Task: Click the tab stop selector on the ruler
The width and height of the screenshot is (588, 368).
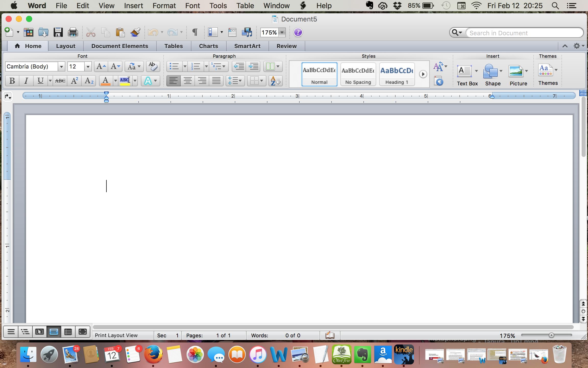Action: point(8,96)
